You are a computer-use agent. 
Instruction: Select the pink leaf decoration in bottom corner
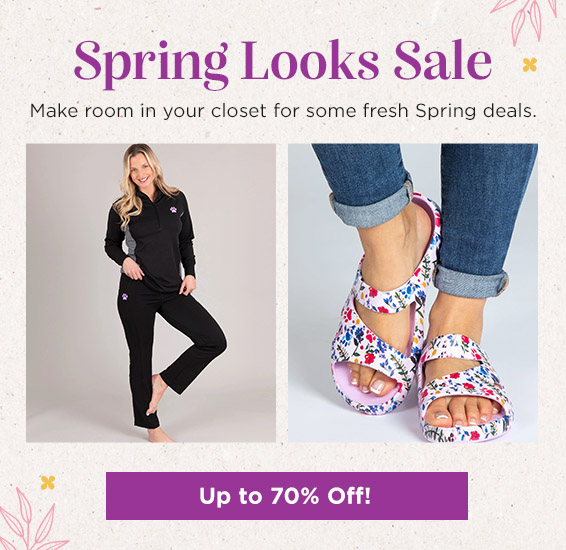point(31,520)
